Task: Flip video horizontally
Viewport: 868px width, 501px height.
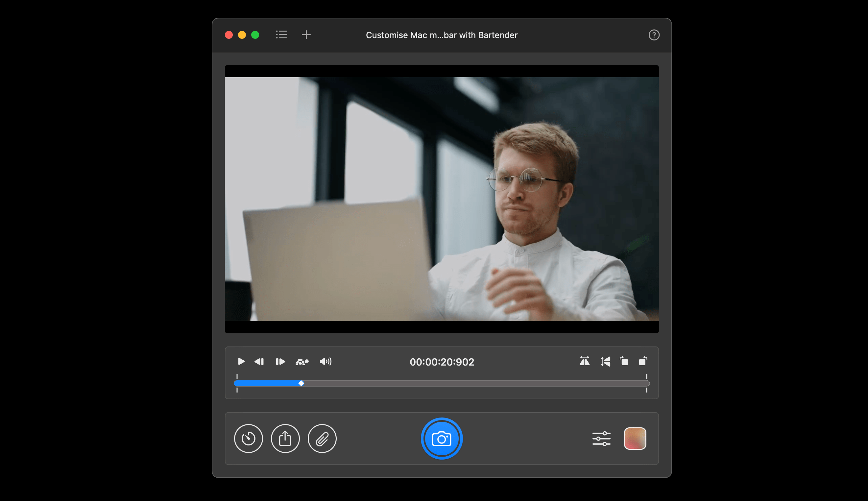Action: pos(584,361)
